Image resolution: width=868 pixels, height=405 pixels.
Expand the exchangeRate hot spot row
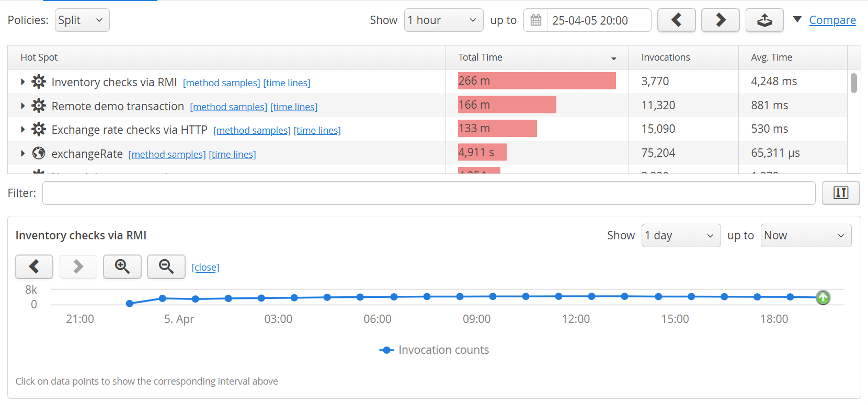tap(22, 154)
